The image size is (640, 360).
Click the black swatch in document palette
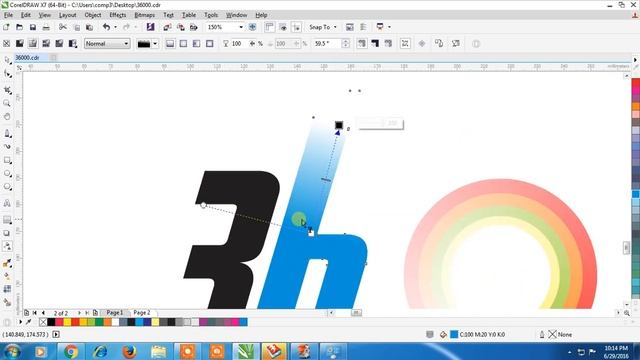51,322
